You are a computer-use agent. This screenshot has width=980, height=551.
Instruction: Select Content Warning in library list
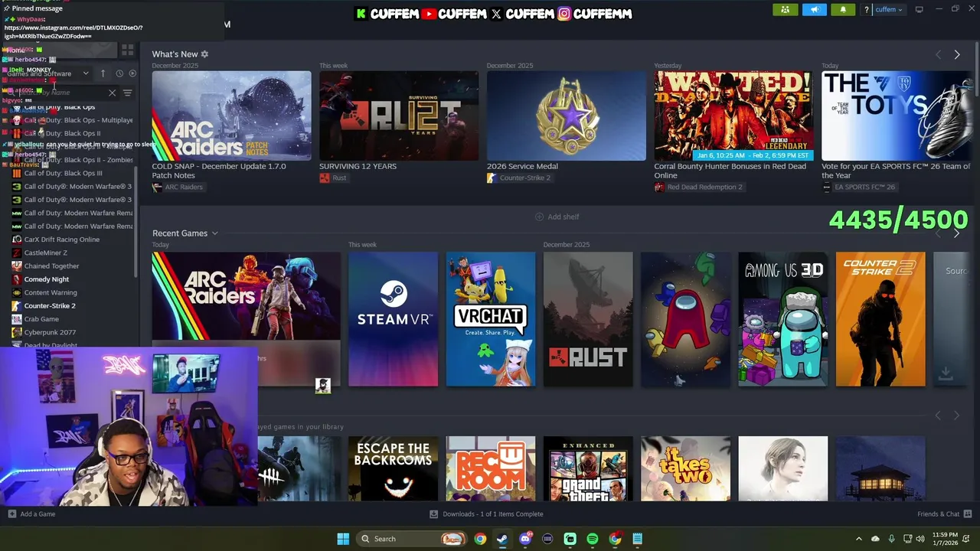[x=51, y=292]
